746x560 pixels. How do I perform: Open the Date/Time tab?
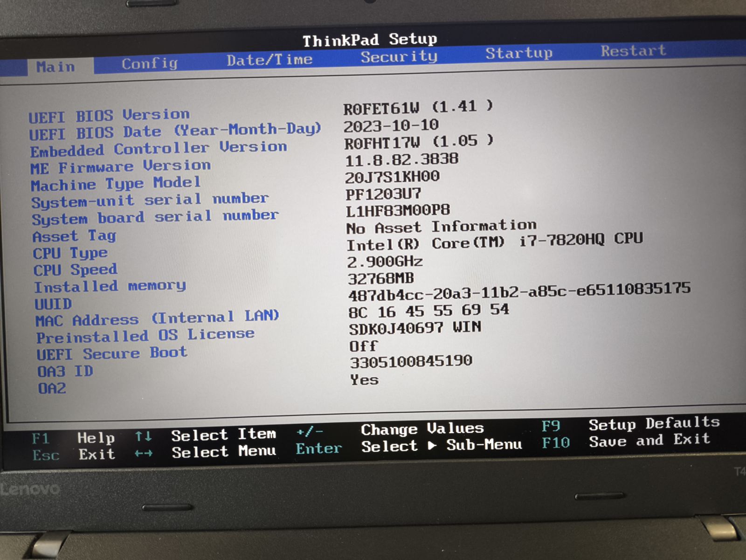pos(269,60)
